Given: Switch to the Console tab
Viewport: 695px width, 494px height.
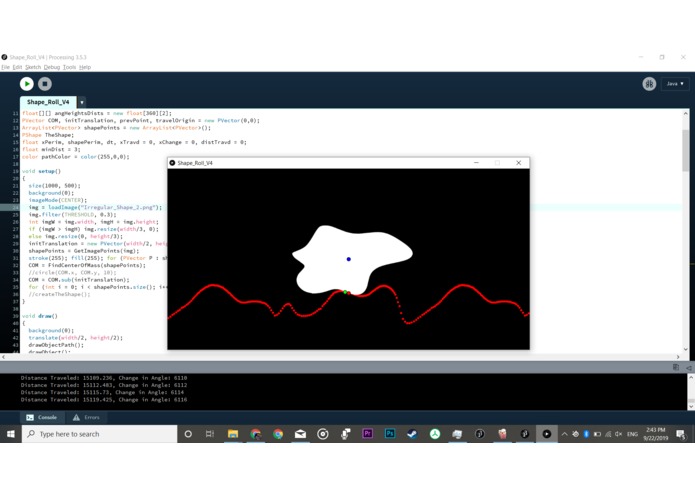Looking at the screenshot, I should (x=42, y=417).
